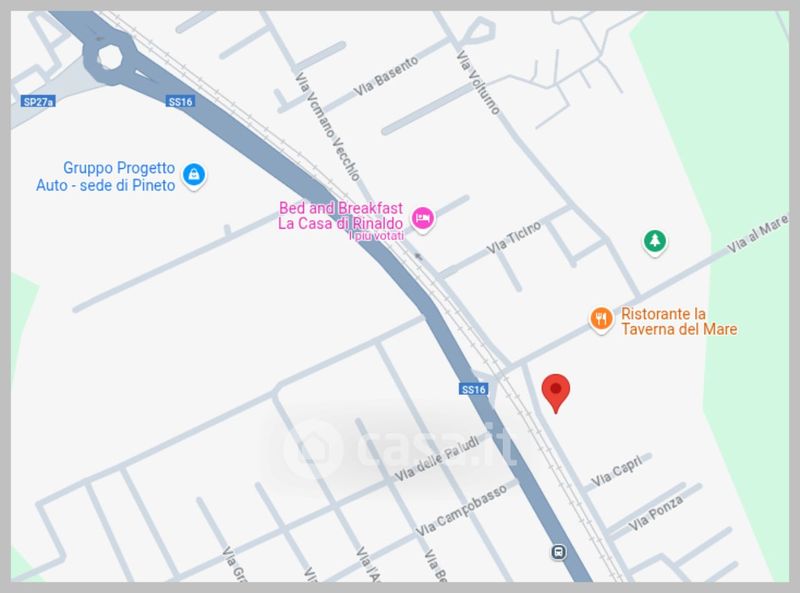Click the Via Ticino street label
The width and height of the screenshot is (800, 593).
pyautogui.click(x=513, y=238)
